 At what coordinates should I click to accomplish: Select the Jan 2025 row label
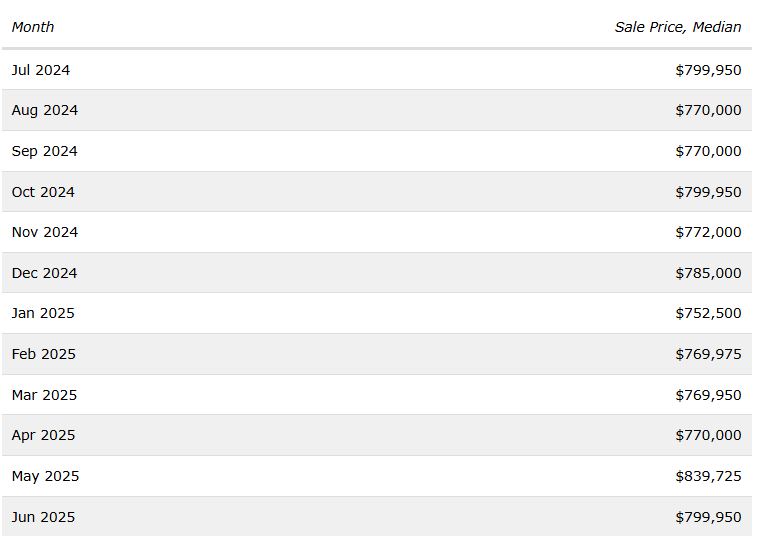(x=43, y=313)
